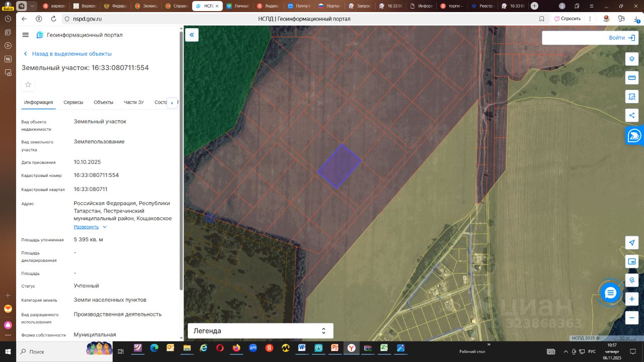Locate my position on the map
Screen dimensions: 644x362
(632, 243)
